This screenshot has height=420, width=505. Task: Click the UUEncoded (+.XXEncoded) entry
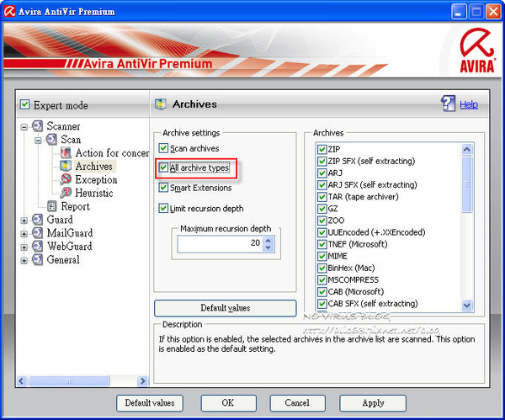[x=376, y=232]
